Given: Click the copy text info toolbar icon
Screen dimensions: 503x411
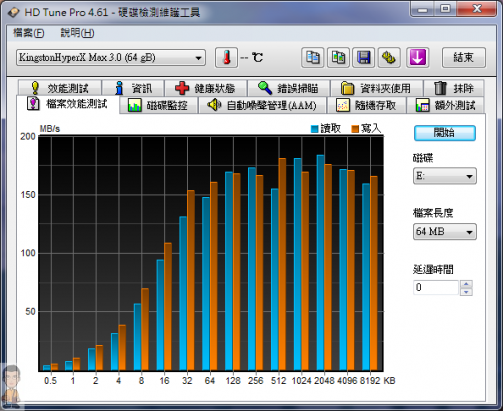Looking at the screenshot, I should click(312, 58).
